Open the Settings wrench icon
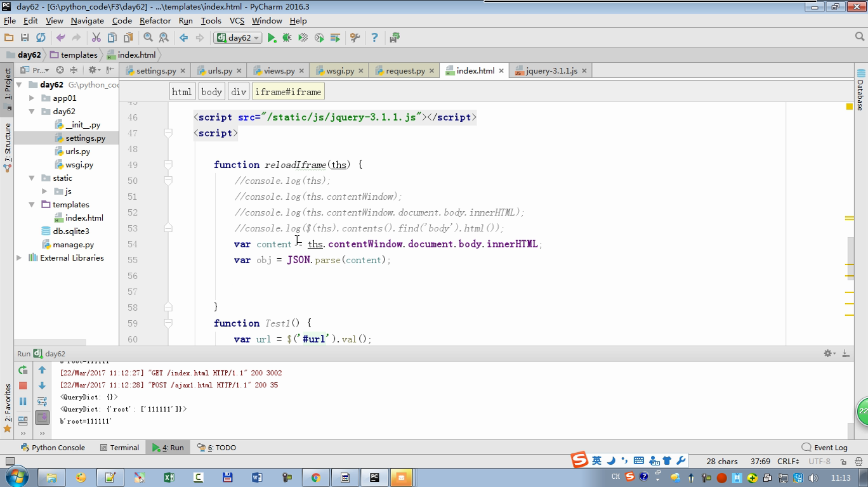This screenshot has height=487, width=868. click(x=355, y=38)
